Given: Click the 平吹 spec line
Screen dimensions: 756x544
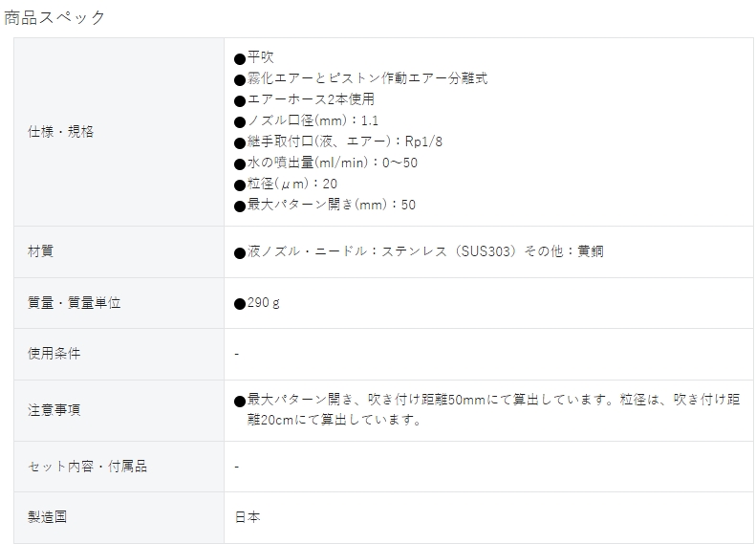Looking at the screenshot, I should tap(254, 57).
